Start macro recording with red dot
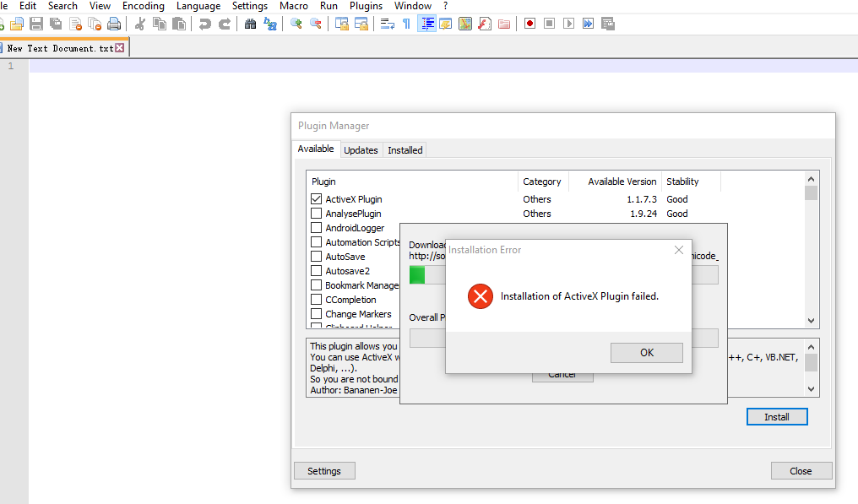This screenshot has width=858, height=504. 529,24
